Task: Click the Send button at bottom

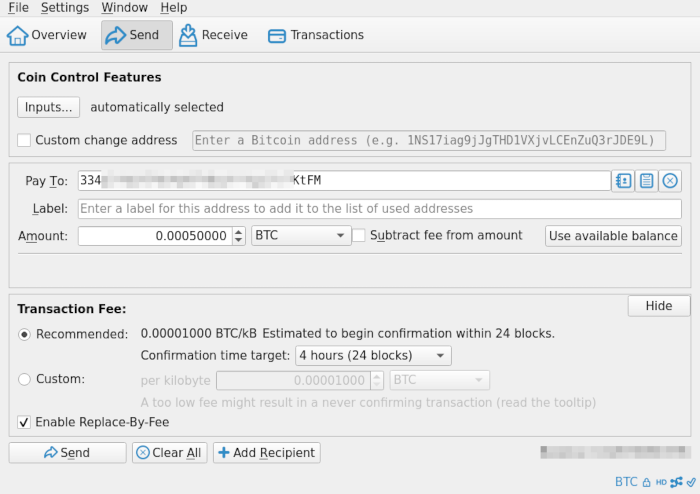Action: (x=67, y=452)
